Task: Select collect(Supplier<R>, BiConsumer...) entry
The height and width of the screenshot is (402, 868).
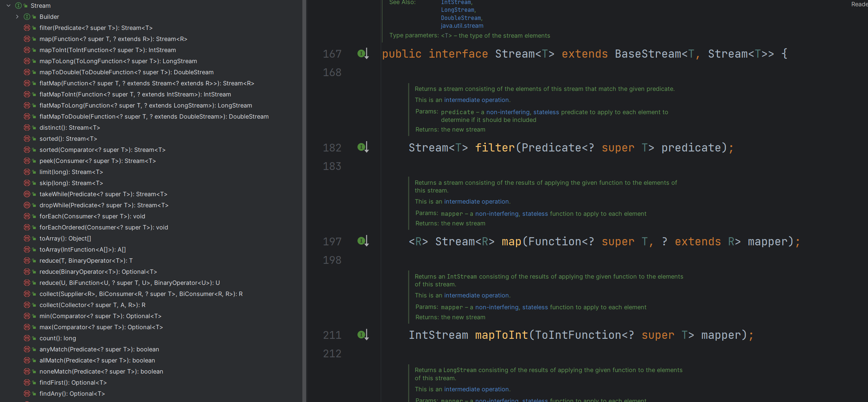Action: pyautogui.click(x=141, y=294)
